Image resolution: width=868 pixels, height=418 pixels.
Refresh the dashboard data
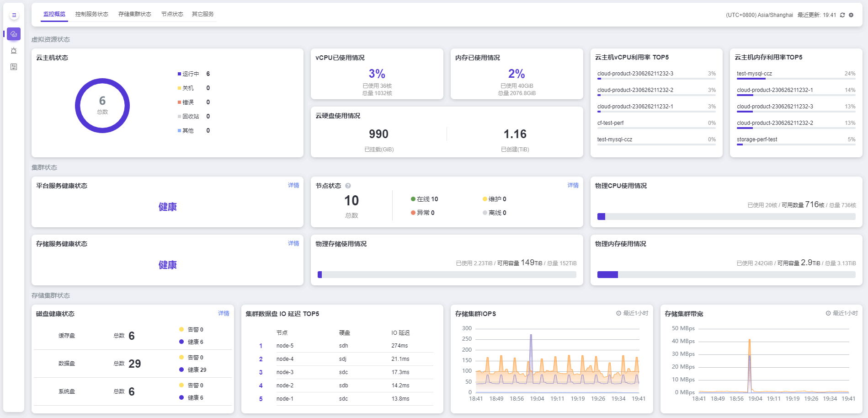pyautogui.click(x=842, y=15)
